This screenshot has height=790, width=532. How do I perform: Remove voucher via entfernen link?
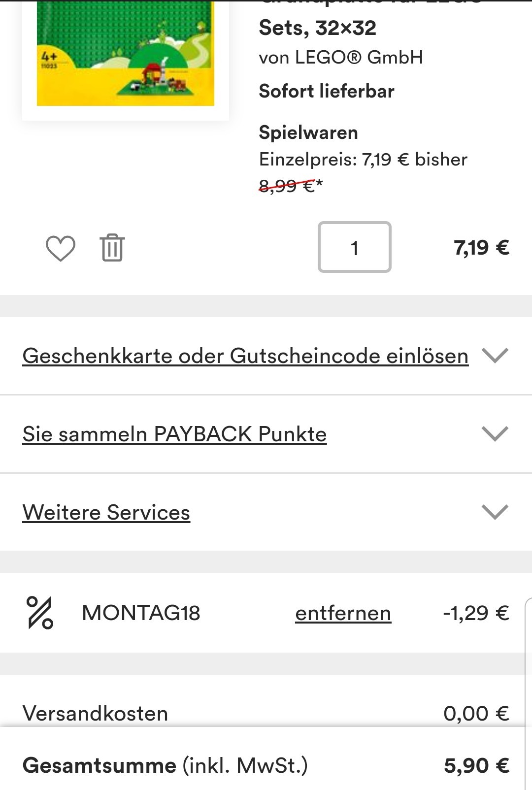pyautogui.click(x=343, y=613)
